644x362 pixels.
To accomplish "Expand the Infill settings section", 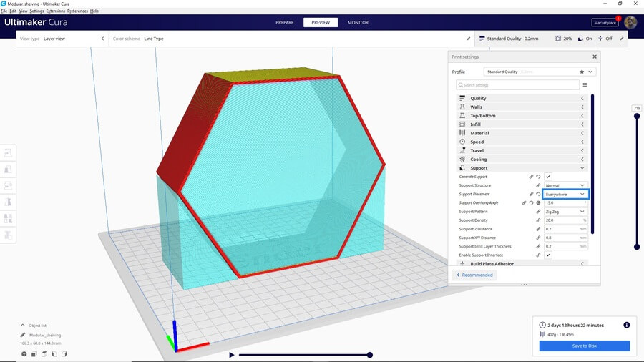I will (x=522, y=124).
